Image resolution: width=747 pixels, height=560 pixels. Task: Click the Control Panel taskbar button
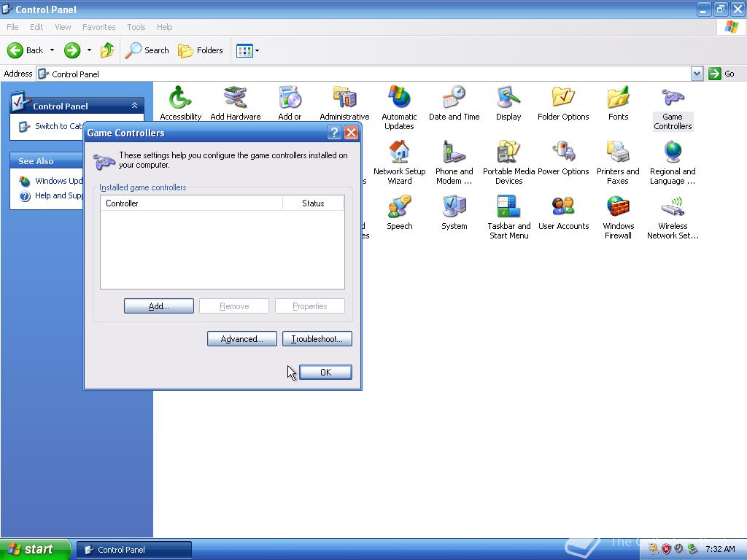pos(134,550)
